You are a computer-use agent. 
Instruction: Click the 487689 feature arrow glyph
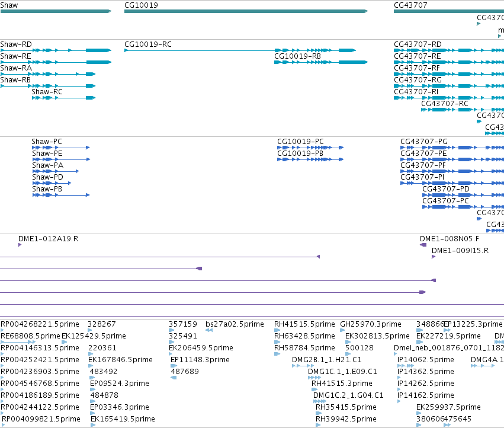coord(174,378)
